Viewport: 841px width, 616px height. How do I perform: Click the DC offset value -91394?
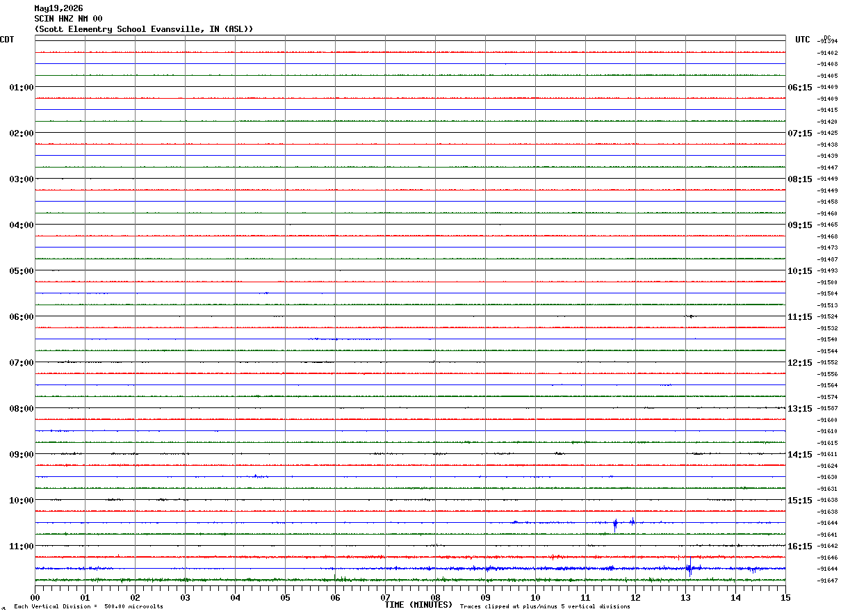828,41
